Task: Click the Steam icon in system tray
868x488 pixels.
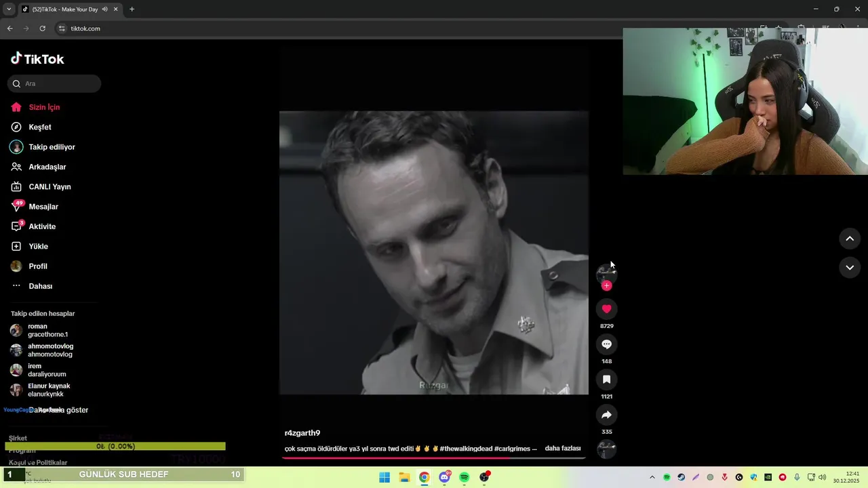Action: tap(681, 477)
